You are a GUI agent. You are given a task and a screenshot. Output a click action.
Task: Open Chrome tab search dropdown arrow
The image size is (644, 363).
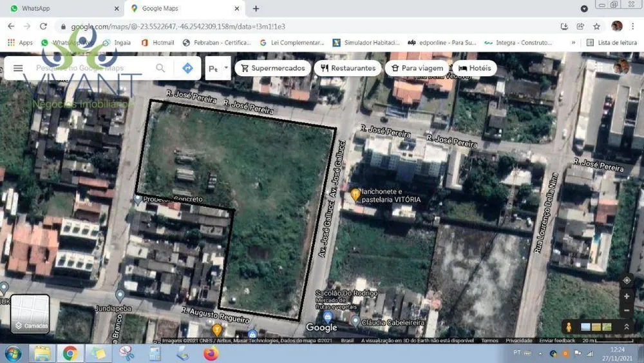pyautogui.click(x=584, y=8)
